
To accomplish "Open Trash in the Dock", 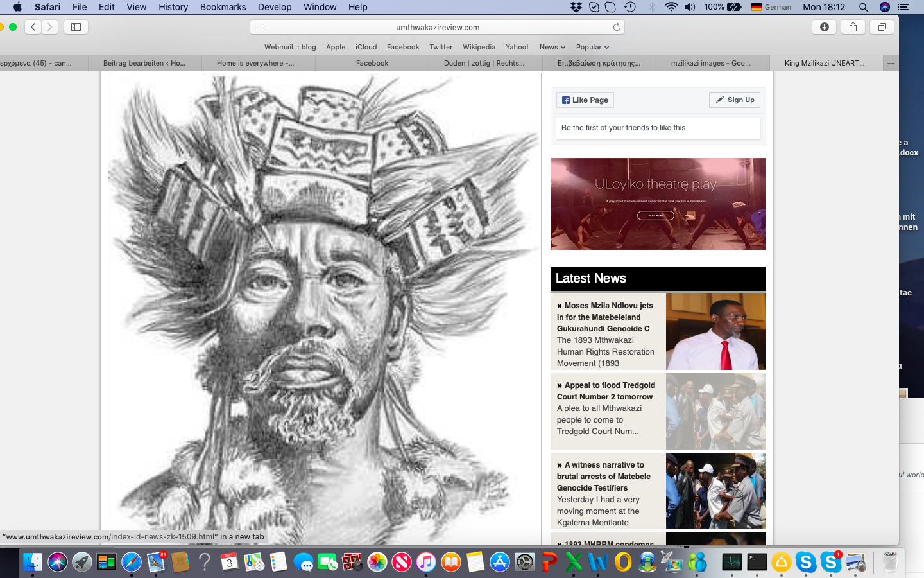I will point(890,562).
